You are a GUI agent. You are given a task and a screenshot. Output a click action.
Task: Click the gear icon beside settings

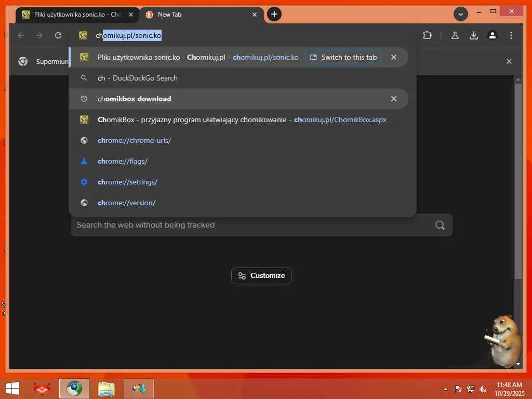84,182
